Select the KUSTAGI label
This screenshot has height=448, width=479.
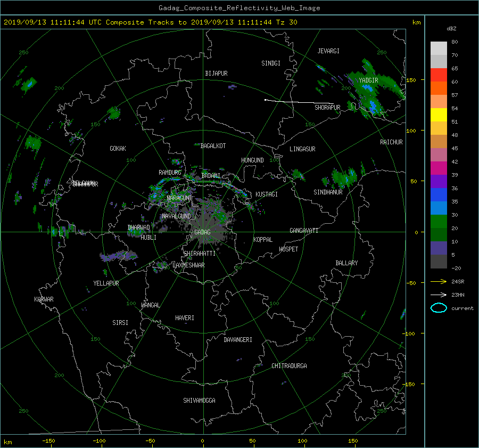coord(267,194)
